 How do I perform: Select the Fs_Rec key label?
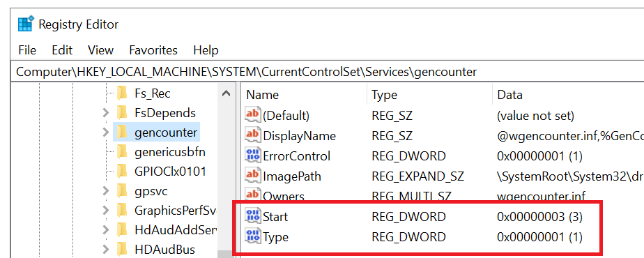[153, 93]
